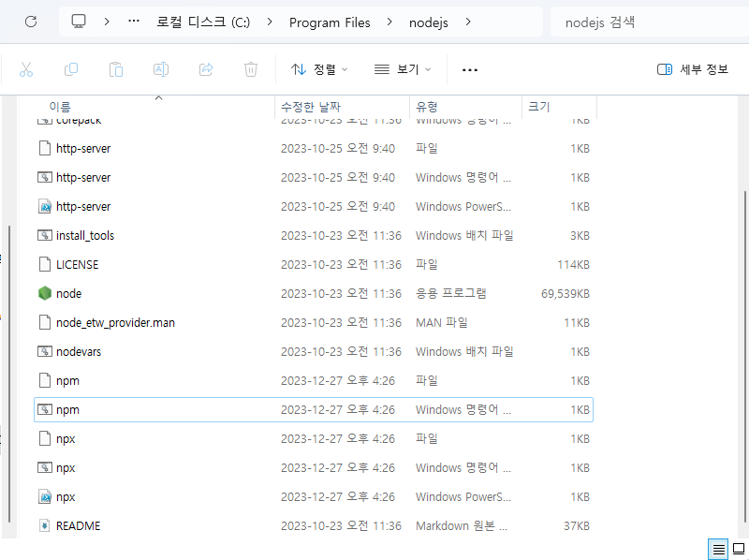
Task: Enable details view using the bottom-right icon
Action: (x=717, y=550)
